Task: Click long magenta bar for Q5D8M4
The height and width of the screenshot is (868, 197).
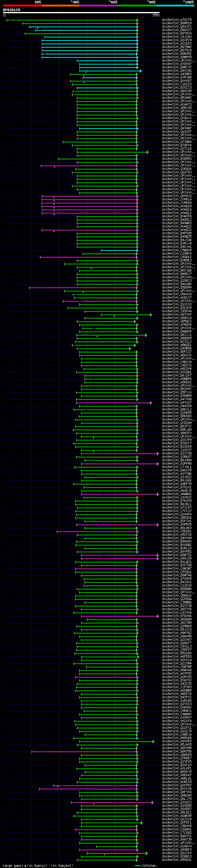Action: click(x=83, y=288)
